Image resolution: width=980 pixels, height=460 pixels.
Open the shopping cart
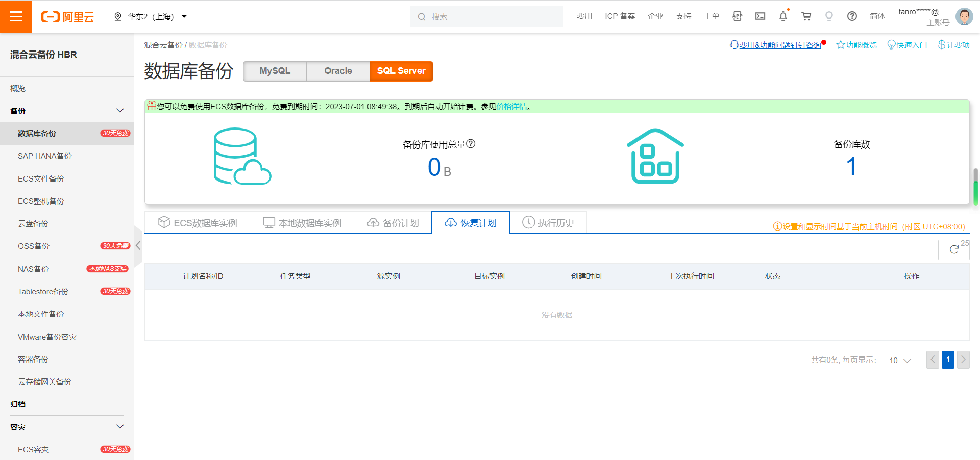(x=806, y=16)
